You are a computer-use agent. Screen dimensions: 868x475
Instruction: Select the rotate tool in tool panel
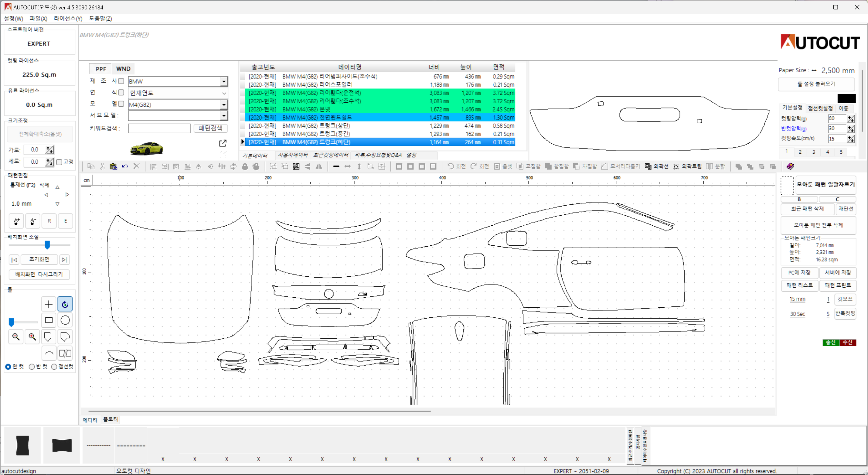[x=65, y=304]
